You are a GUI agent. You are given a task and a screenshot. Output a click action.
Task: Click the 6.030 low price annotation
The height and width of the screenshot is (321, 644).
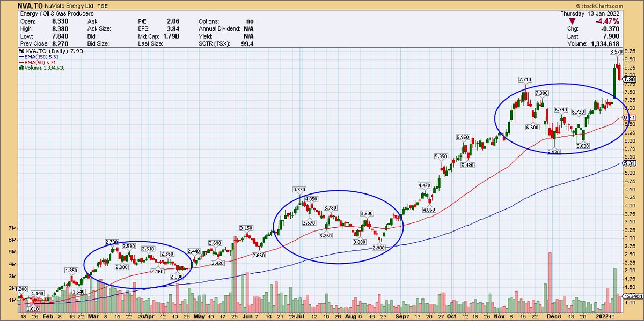(x=583, y=146)
